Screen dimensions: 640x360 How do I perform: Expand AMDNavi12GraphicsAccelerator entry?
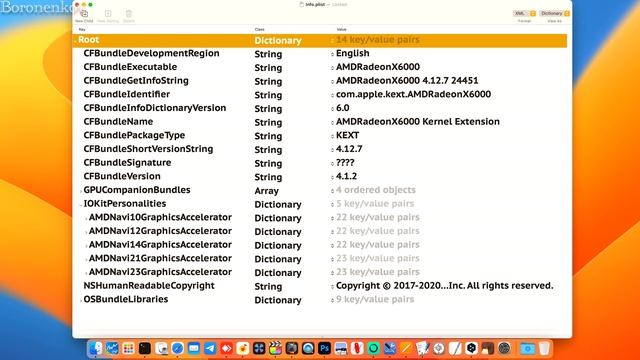(86, 231)
